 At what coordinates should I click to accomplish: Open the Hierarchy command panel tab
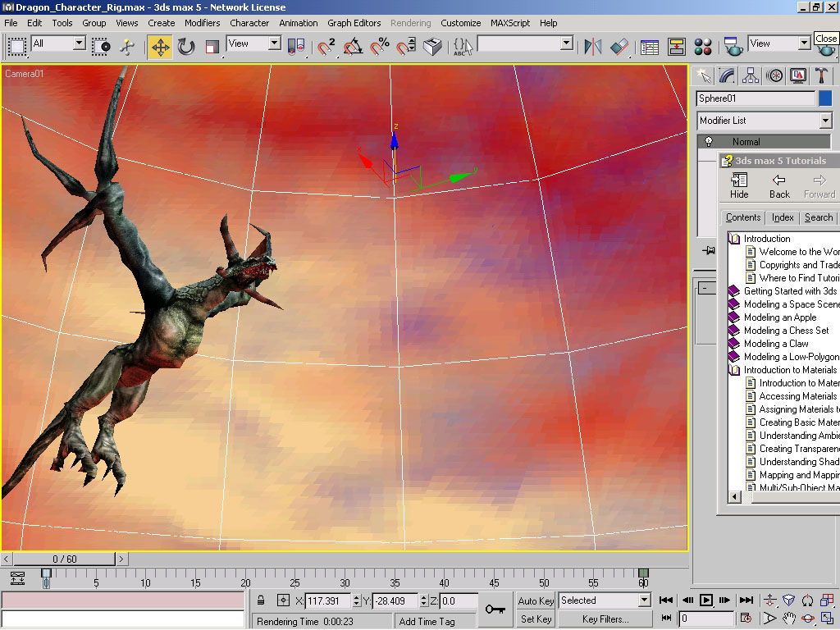click(x=751, y=76)
